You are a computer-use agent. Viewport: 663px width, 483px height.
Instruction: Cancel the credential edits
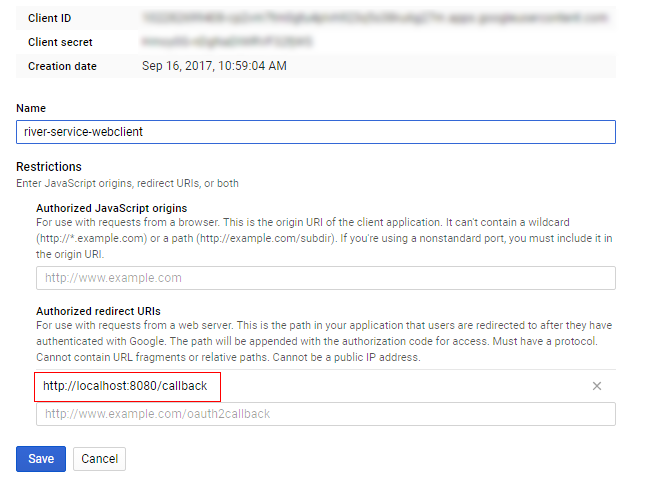point(99,458)
